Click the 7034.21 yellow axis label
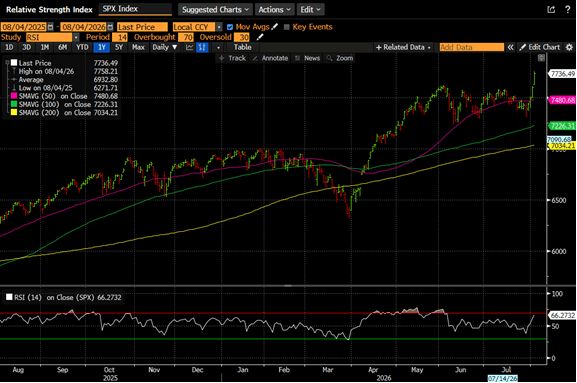 (x=562, y=146)
